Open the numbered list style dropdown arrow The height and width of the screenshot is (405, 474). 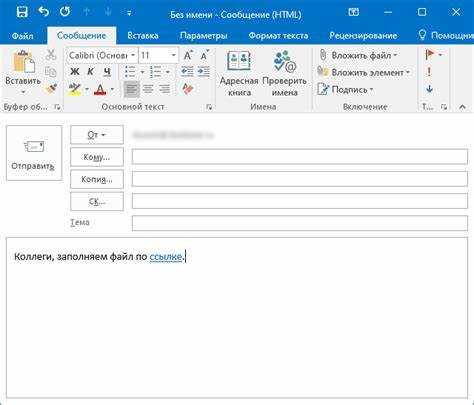(168, 72)
